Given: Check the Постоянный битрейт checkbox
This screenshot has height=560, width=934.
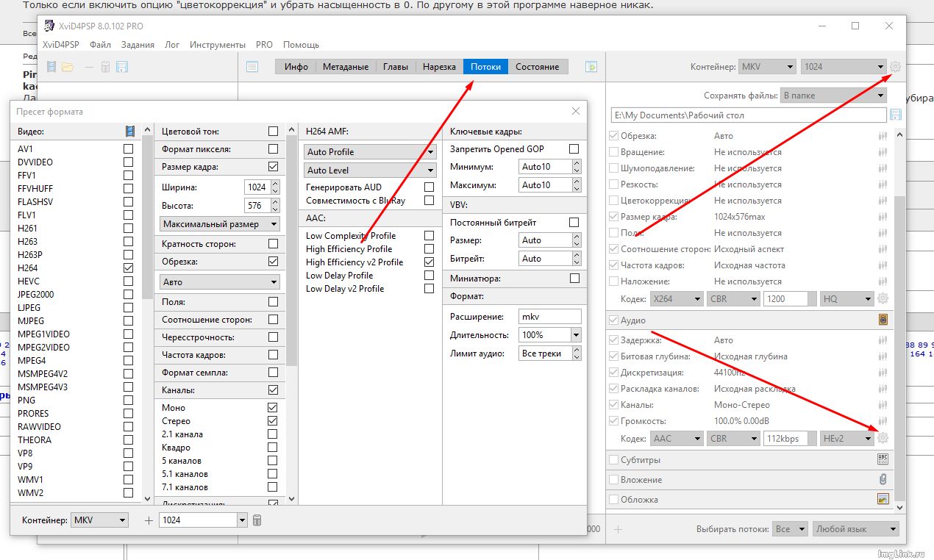Looking at the screenshot, I should (574, 223).
